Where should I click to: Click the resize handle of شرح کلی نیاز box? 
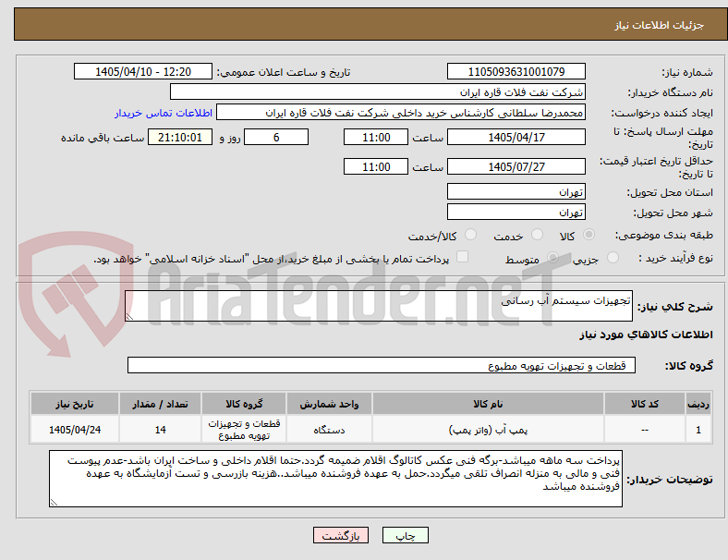tap(129, 317)
